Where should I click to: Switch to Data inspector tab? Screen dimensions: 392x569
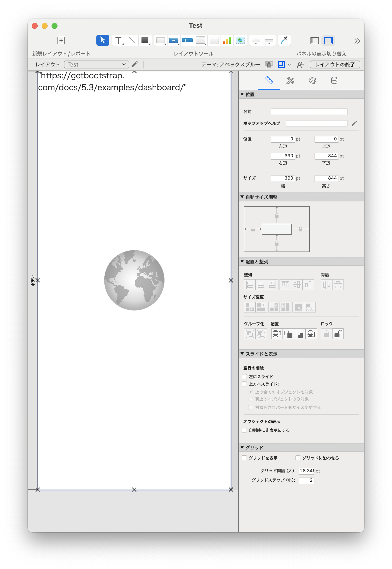tap(334, 80)
